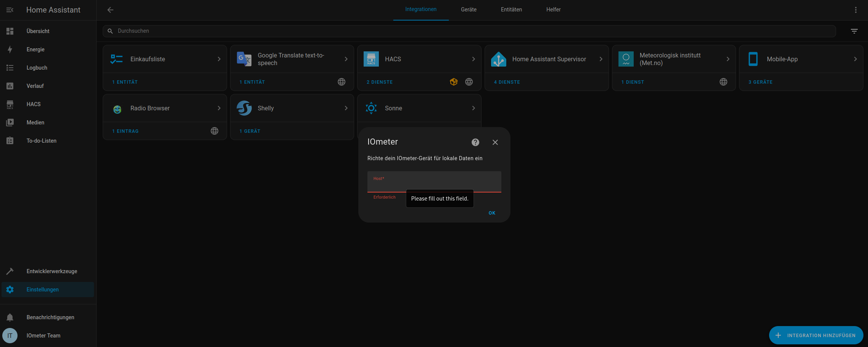Open 2 Dienste link under HACS
Viewport: 868px width, 347px height.
pyautogui.click(x=380, y=82)
